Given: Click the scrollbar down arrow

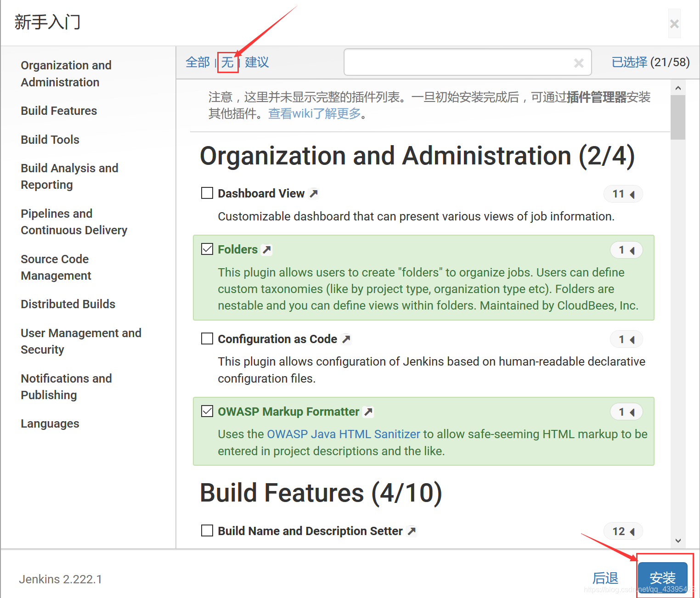Looking at the screenshot, I should [678, 541].
